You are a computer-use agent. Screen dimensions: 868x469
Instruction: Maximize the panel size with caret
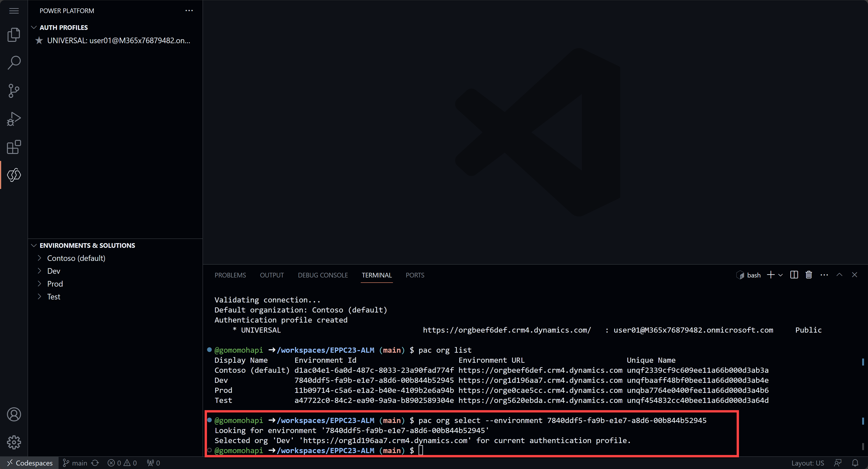pyautogui.click(x=839, y=275)
